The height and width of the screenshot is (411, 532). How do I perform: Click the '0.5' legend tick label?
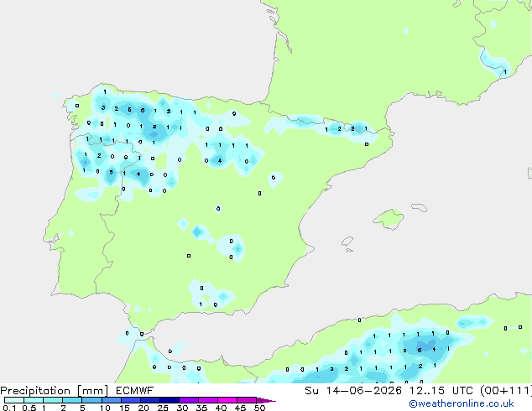(29, 408)
